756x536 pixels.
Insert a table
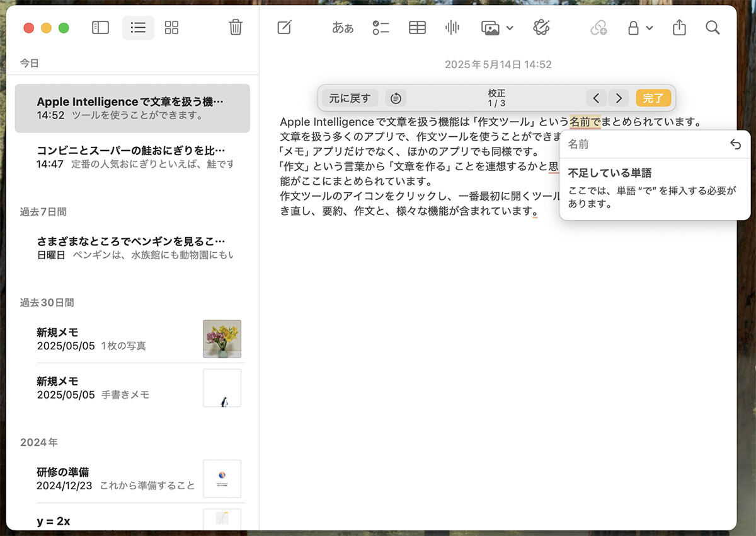point(417,28)
